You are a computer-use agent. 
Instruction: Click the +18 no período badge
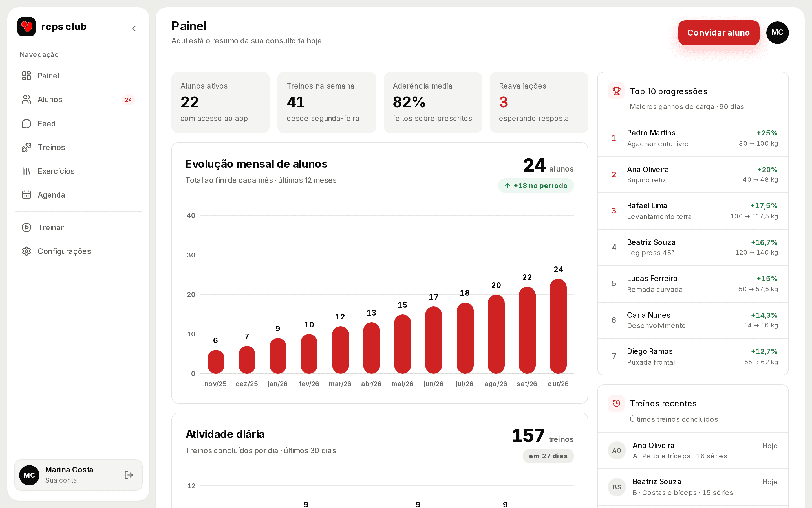[535, 186]
